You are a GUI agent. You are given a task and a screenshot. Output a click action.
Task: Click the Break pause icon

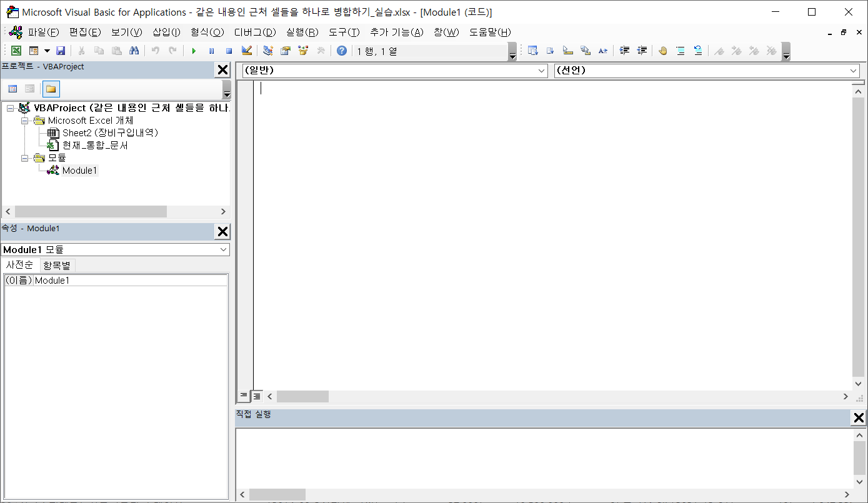[211, 51]
